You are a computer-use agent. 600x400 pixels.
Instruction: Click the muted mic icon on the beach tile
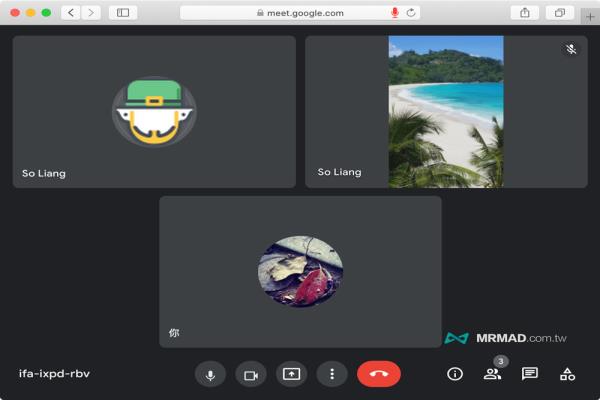coord(571,49)
